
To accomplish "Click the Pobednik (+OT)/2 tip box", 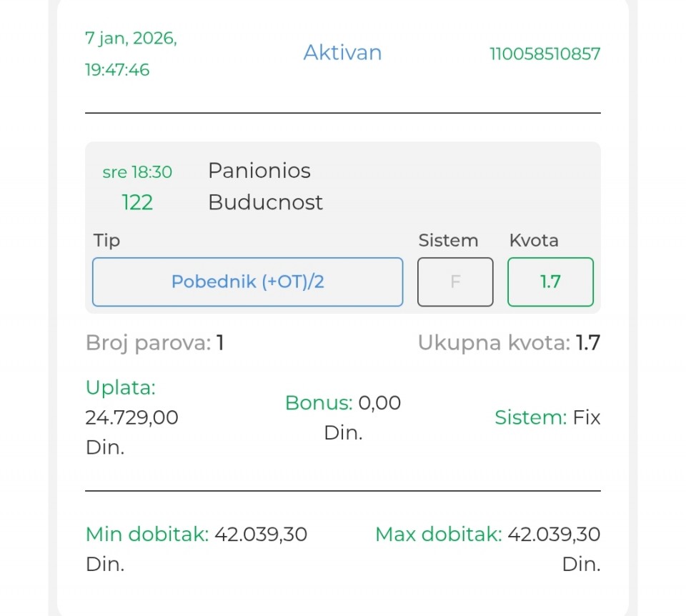I will (x=247, y=282).
